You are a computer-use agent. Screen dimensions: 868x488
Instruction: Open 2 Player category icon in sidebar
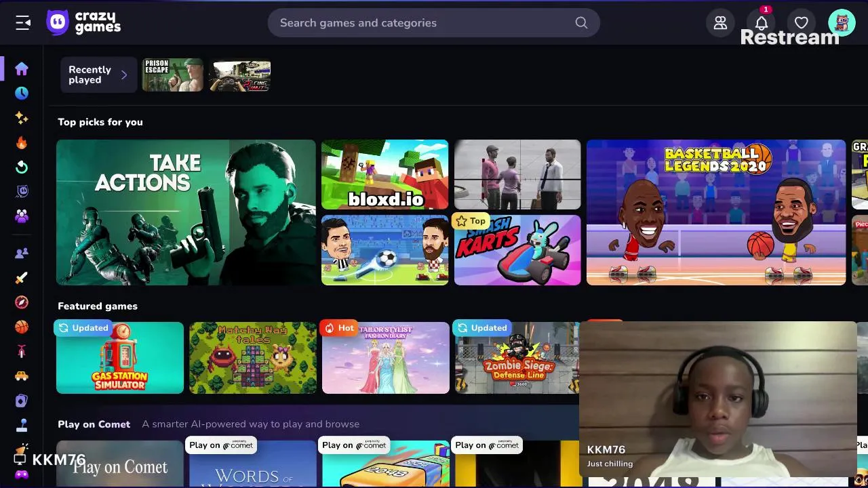(22, 253)
